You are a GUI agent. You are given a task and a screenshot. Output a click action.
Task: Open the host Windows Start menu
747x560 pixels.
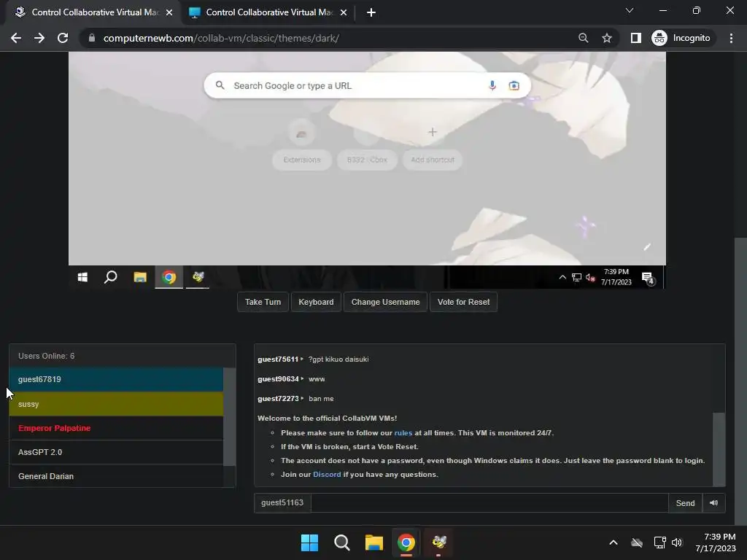[309, 542]
